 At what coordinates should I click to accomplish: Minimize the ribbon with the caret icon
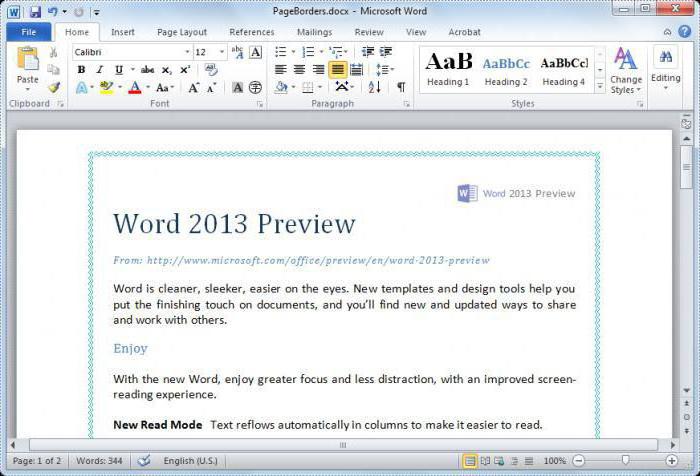(x=667, y=32)
